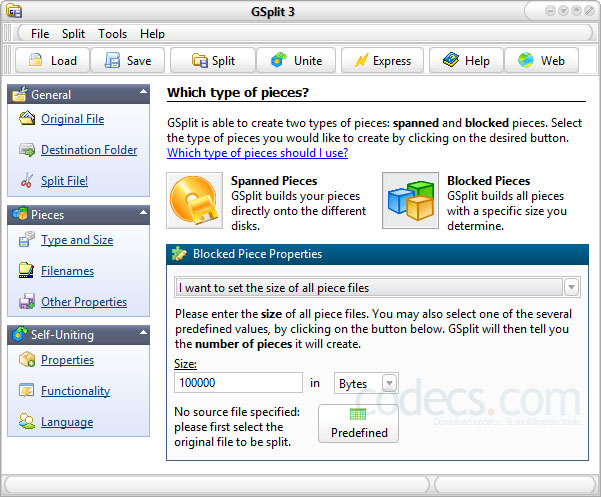Click the Filenames folder icon
601x497 pixels.
tap(26, 270)
